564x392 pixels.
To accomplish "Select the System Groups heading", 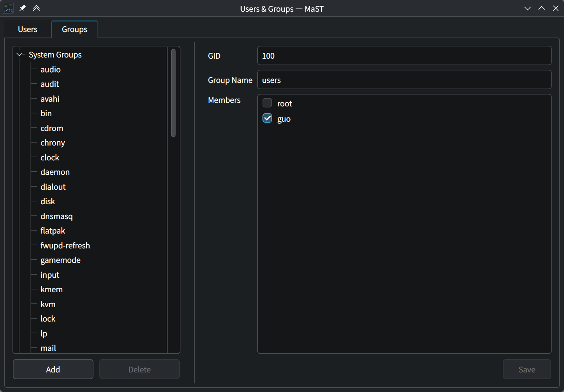I will click(x=55, y=55).
